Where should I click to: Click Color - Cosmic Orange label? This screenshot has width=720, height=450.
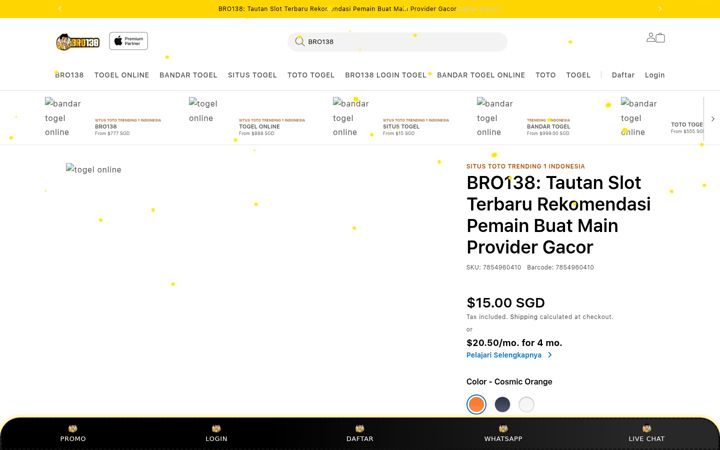click(509, 382)
